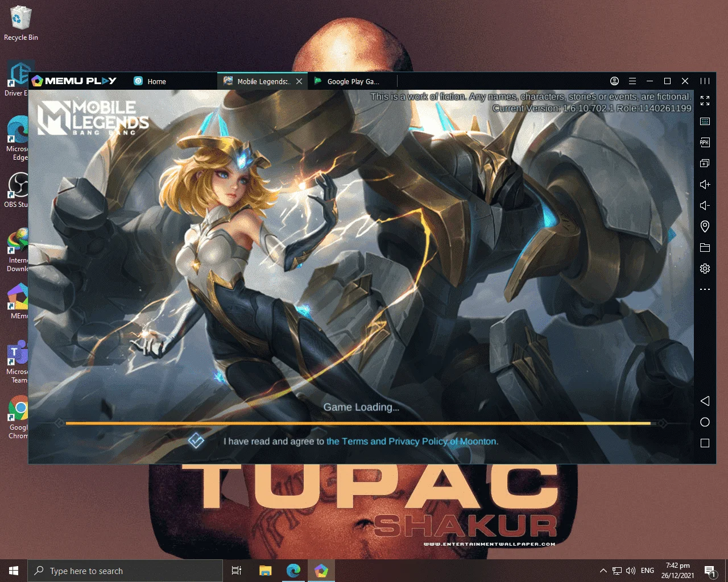Click the MEmu taskbar icon
Image resolution: width=728 pixels, height=582 pixels.
(321, 571)
